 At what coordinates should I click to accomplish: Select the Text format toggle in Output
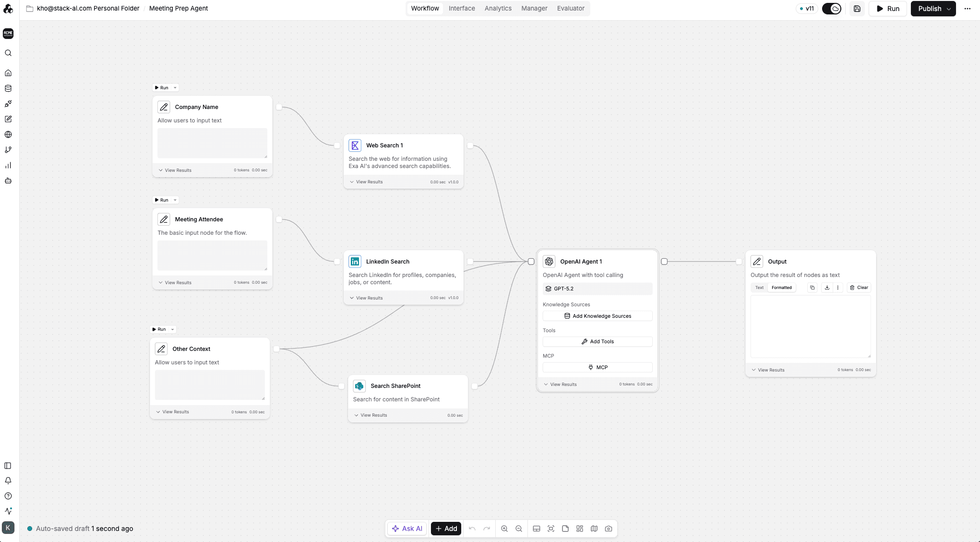pos(759,288)
